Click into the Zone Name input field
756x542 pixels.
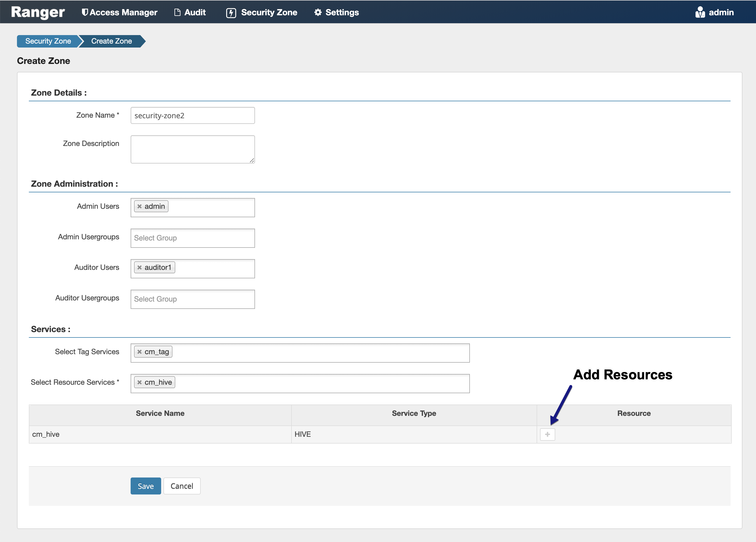pyautogui.click(x=192, y=115)
